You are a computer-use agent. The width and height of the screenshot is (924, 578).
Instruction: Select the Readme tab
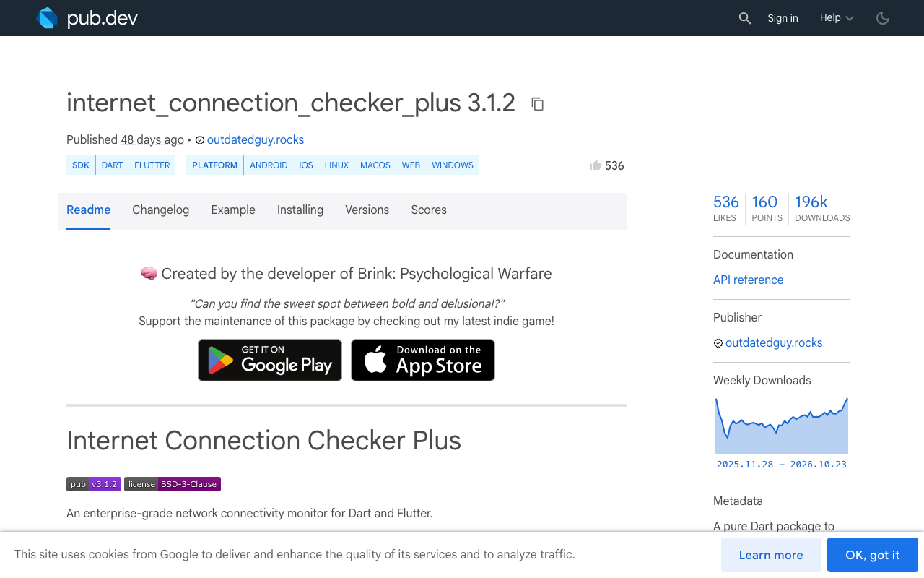(x=88, y=210)
